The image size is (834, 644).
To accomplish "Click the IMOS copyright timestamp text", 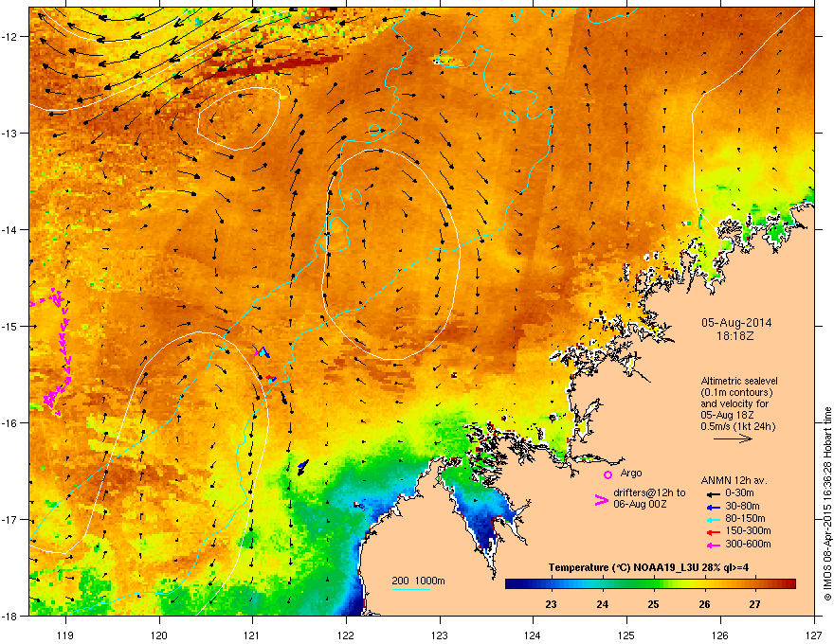I will [x=827, y=504].
